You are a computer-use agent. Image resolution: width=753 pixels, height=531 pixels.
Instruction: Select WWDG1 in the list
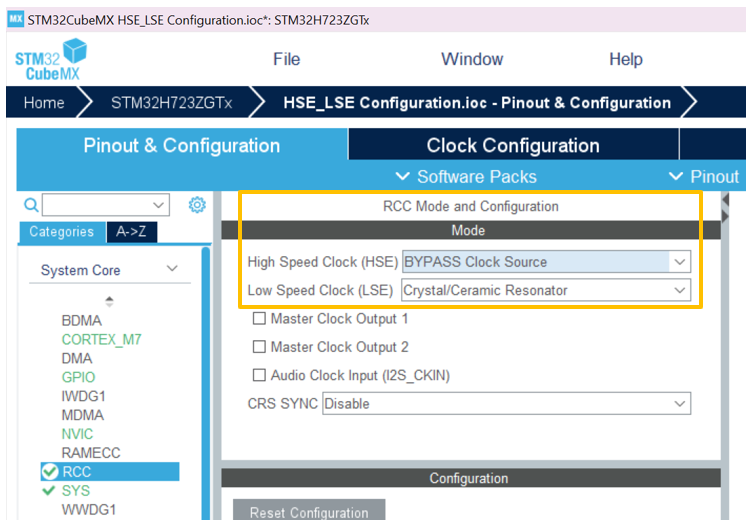89,509
